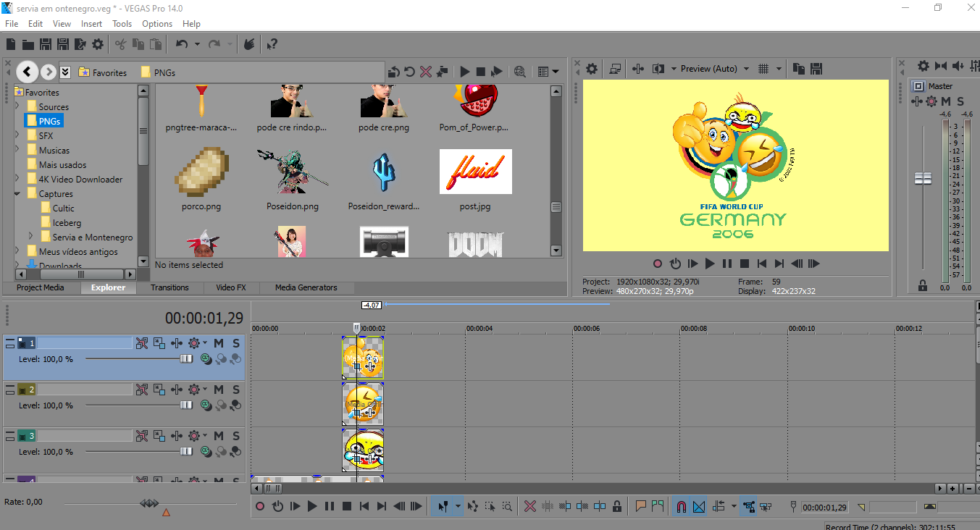Mute video track 2
This screenshot has height=530, width=980.
point(219,390)
